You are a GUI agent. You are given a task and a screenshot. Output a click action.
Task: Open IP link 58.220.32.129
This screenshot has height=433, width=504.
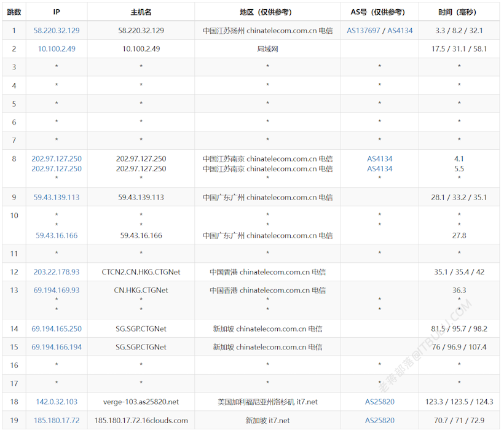point(57,31)
